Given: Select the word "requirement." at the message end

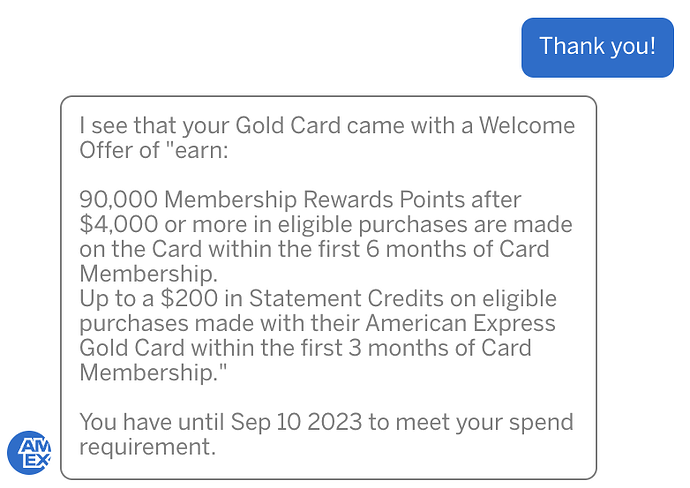Looking at the screenshot, I should coord(147,446).
